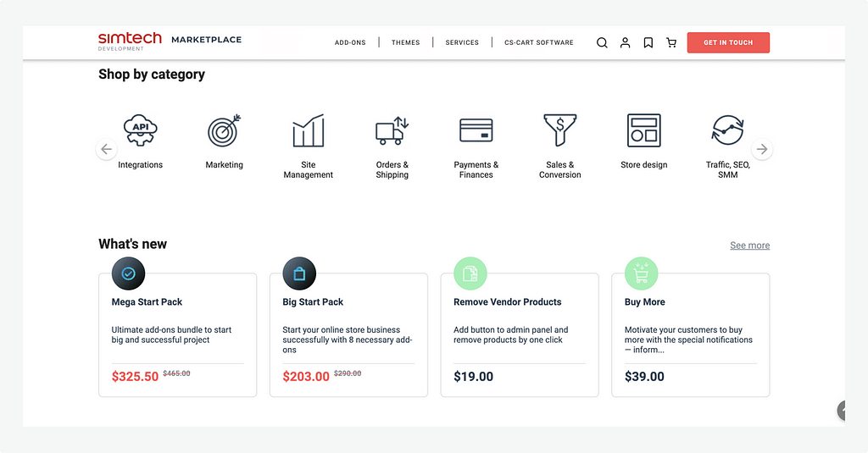The image size is (868, 453).
Task: Open the bookmark wishlist icon
Action: [x=648, y=42]
